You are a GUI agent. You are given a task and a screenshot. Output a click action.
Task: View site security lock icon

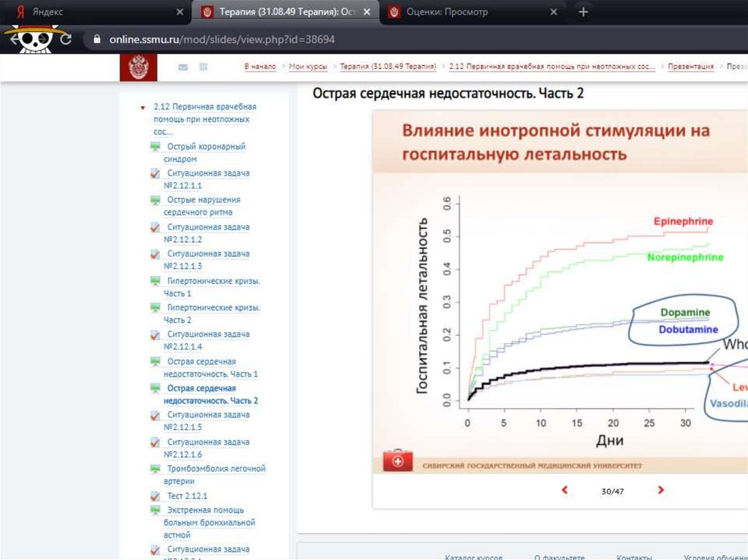[x=97, y=39]
